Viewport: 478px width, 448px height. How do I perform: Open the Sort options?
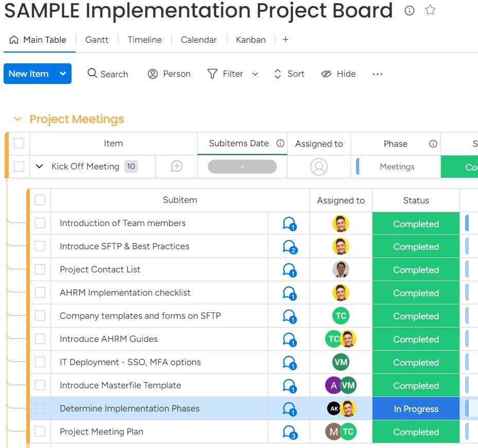[x=289, y=74]
